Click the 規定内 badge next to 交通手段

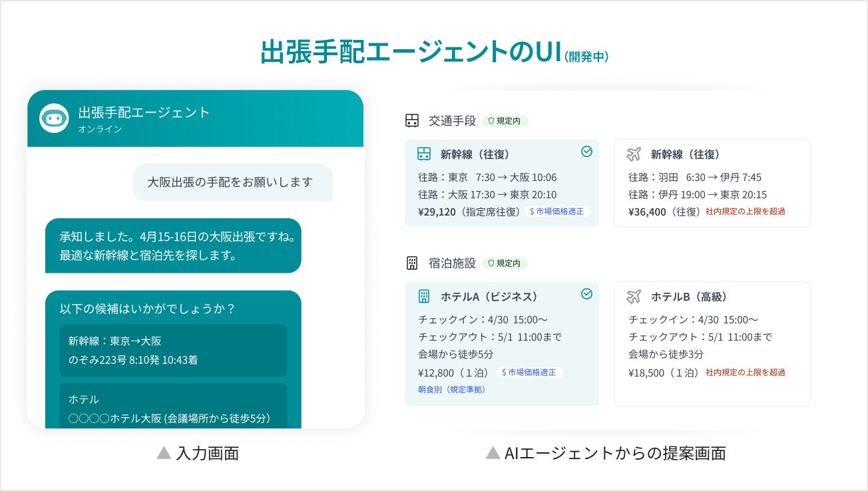click(505, 121)
